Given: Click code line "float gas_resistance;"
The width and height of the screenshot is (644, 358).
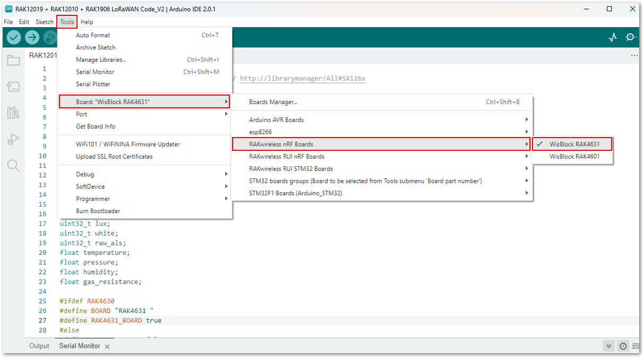Looking at the screenshot, I should pyautogui.click(x=101, y=282).
